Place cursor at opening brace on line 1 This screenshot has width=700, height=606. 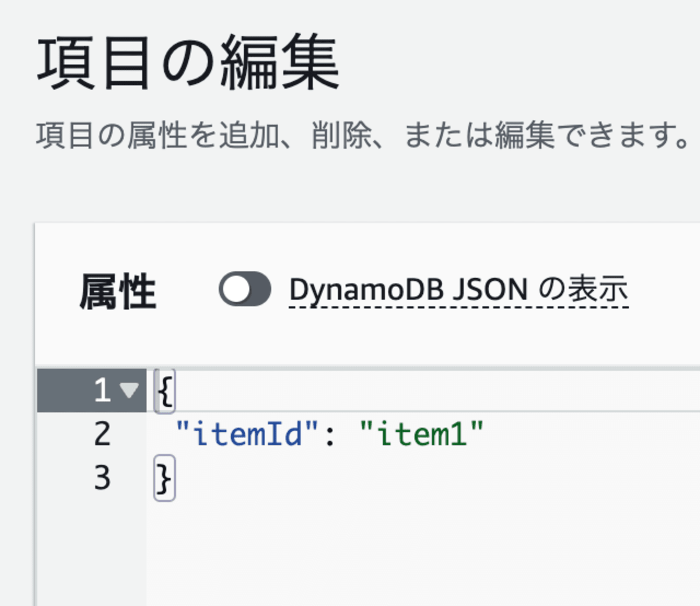coord(164,391)
